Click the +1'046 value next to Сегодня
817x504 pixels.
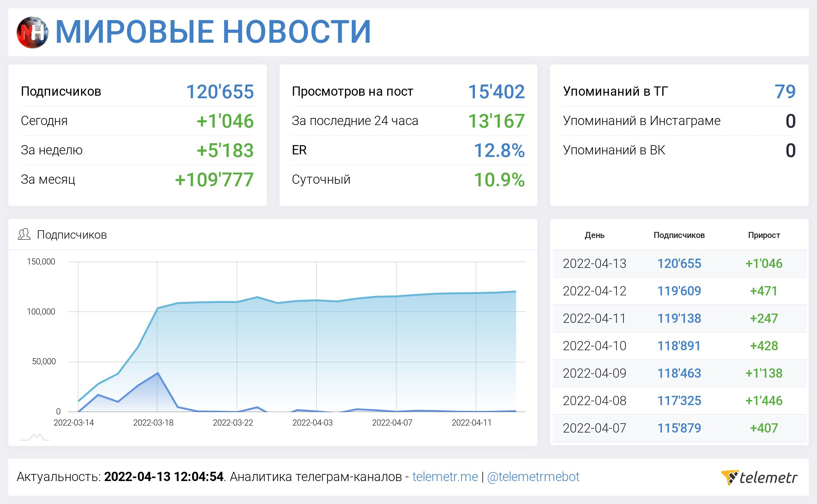225,121
